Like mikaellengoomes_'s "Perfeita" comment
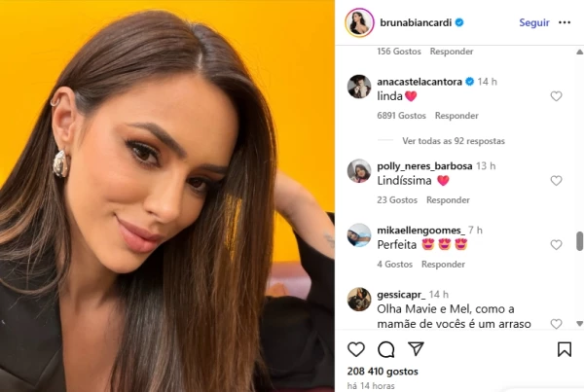Screen dimensions: 584x392 coord(556,244)
